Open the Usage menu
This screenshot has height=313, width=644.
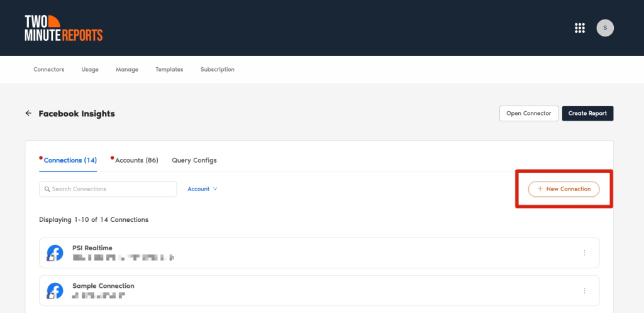point(90,69)
